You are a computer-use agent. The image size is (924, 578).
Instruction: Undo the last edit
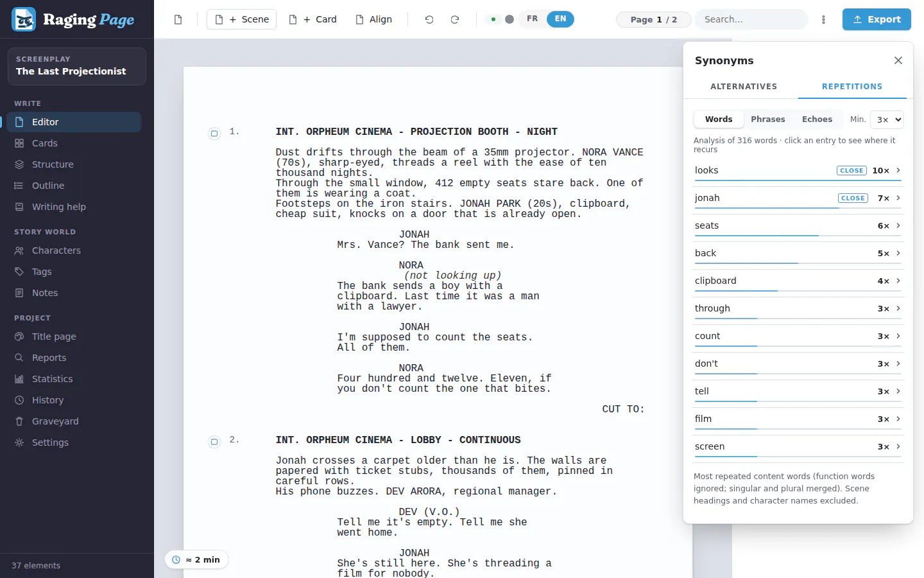[x=429, y=19]
